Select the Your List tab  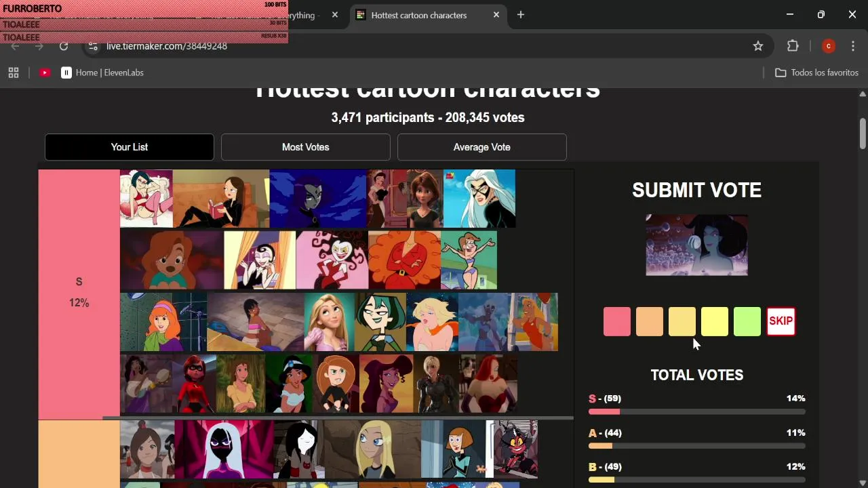[130, 147]
